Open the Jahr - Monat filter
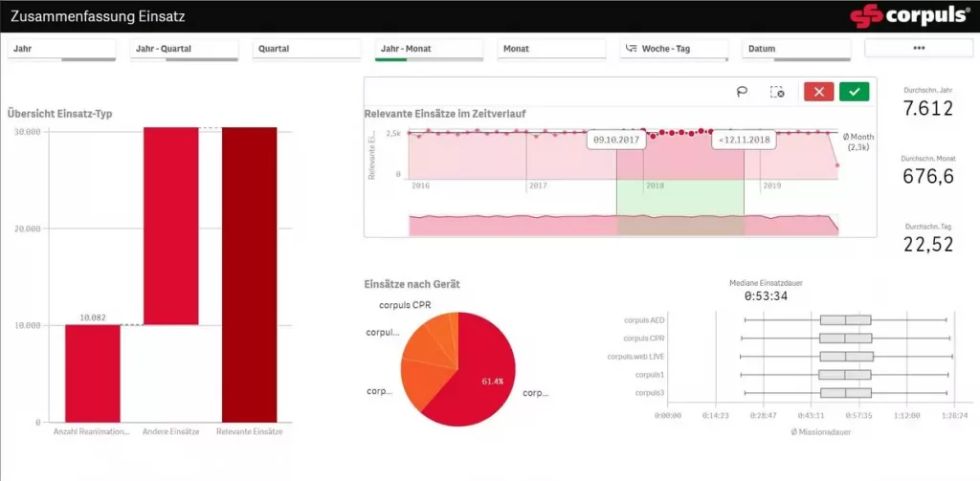Screen dimensions: 980x481 point(429,50)
